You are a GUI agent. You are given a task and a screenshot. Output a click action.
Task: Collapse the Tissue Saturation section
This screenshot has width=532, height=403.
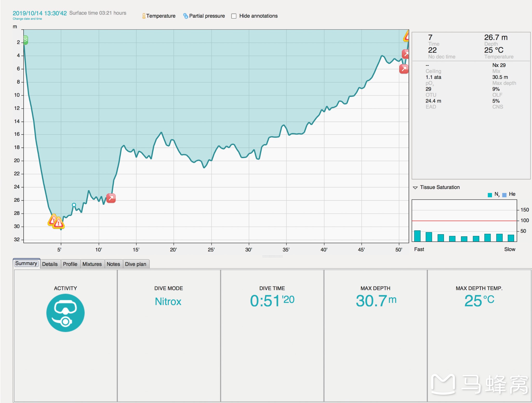[x=415, y=187]
